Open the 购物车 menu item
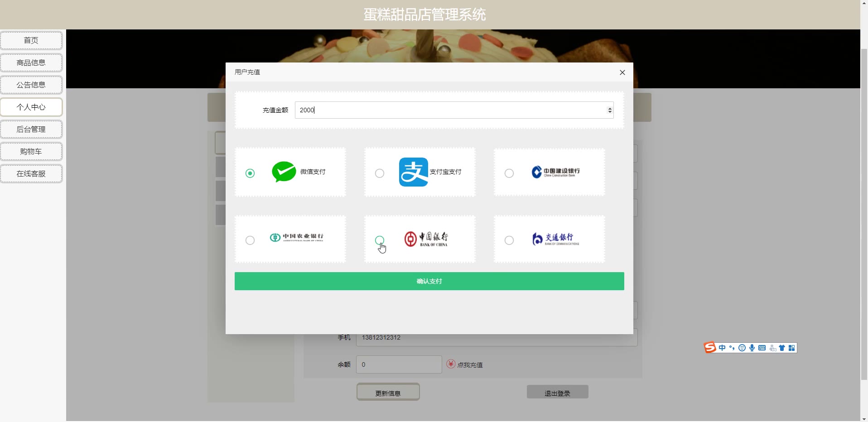This screenshot has width=868, height=422. [31, 151]
